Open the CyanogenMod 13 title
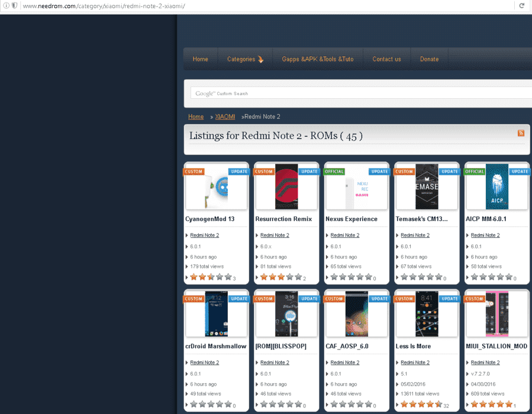This screenshot has width=532, height=414. pyautogui.click(x=209, y=219)
